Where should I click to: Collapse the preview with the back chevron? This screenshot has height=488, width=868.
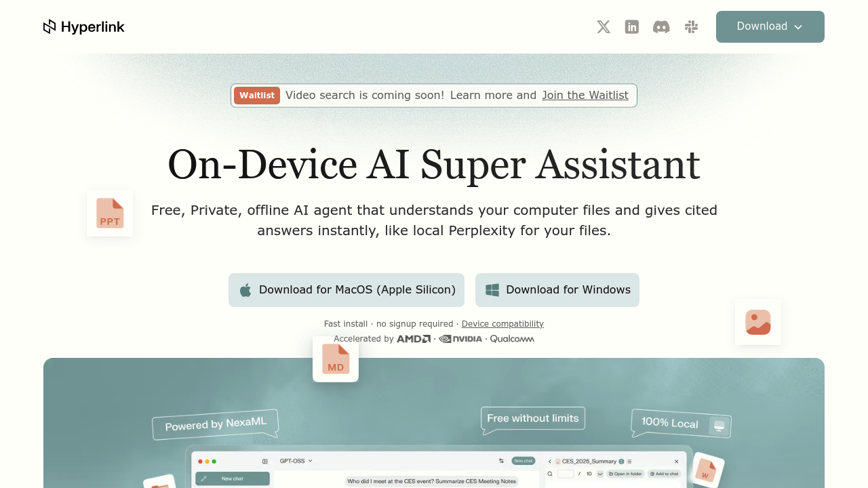coord(550,462)
